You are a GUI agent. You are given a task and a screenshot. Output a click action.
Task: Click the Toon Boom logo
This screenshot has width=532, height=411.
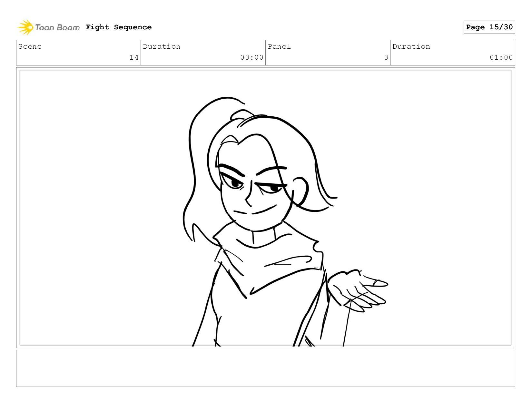[x=48, y=27]
